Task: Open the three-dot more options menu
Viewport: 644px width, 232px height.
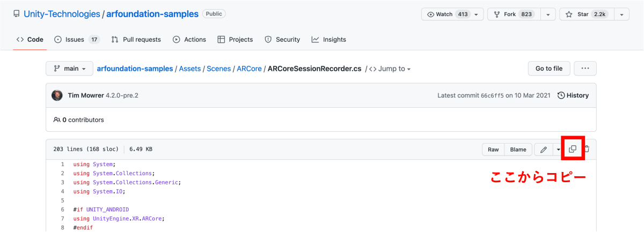Action: click(585, 69)
